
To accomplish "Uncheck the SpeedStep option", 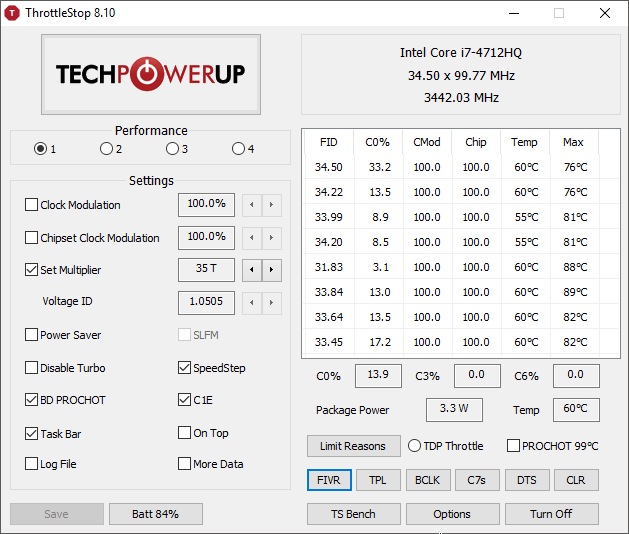I will (185, 368).
